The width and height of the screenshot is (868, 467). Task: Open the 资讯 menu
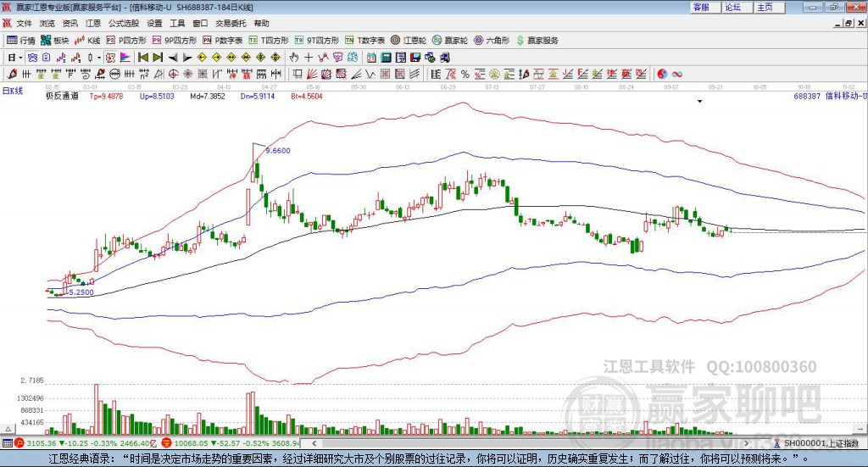70,23
